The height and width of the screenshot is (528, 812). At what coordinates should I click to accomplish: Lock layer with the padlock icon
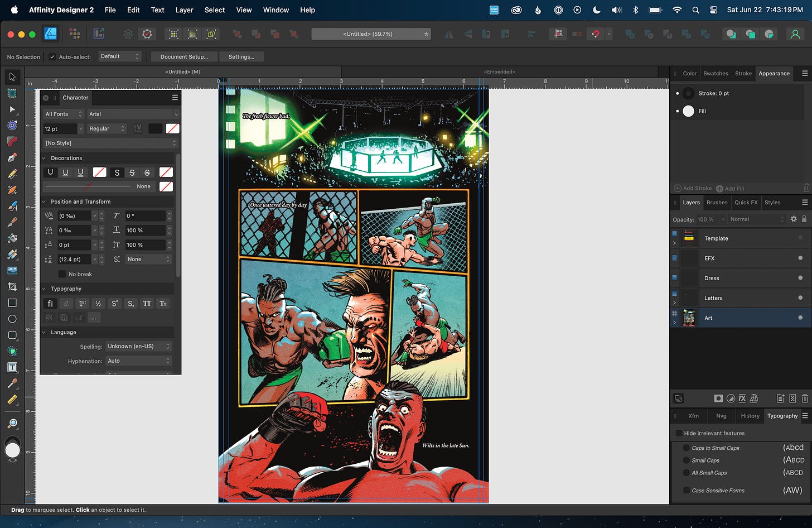pyautogui.click(x=804, y=219)
